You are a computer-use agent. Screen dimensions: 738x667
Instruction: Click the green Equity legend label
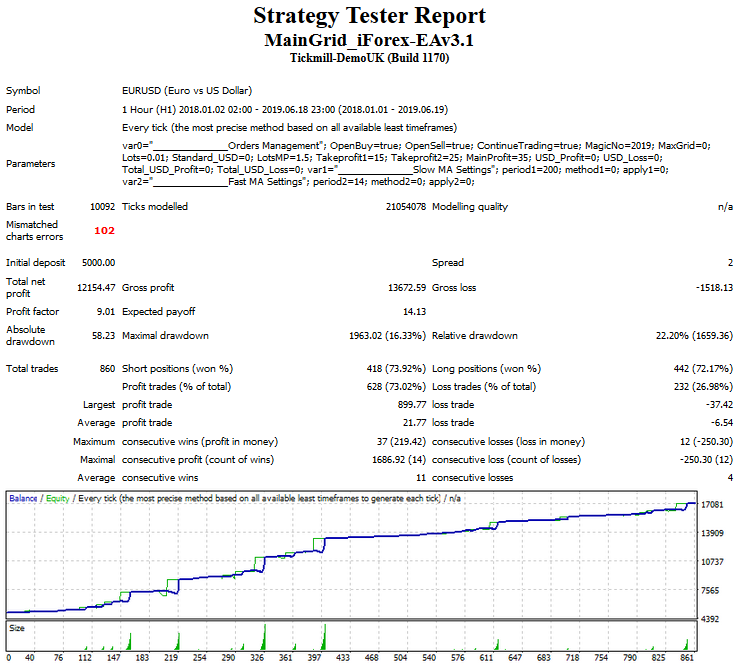pyautogui.click(x=58, y=498)
